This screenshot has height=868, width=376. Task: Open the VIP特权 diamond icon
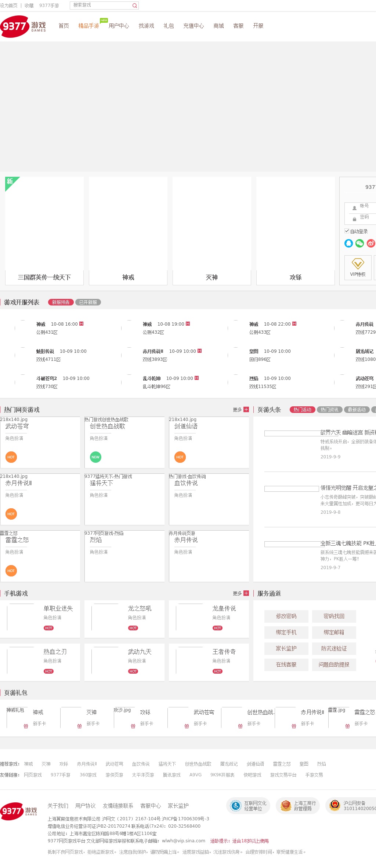click(358, 264)
